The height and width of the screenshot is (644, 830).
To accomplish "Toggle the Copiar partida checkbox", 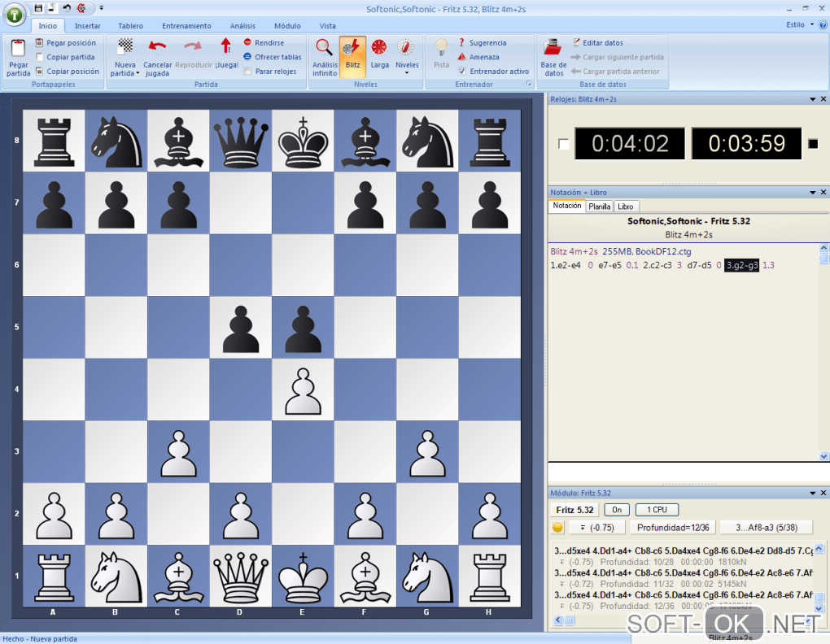I will pos(40,57).
